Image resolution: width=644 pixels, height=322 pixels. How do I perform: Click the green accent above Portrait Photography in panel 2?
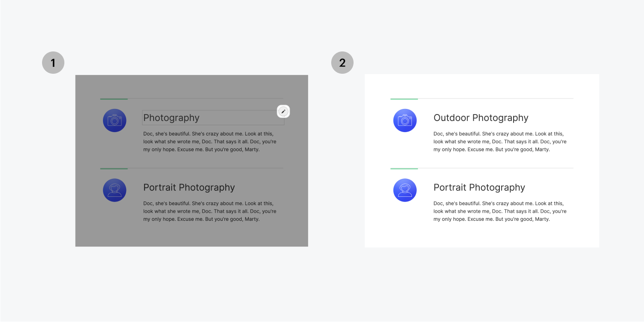coord(404,169)
